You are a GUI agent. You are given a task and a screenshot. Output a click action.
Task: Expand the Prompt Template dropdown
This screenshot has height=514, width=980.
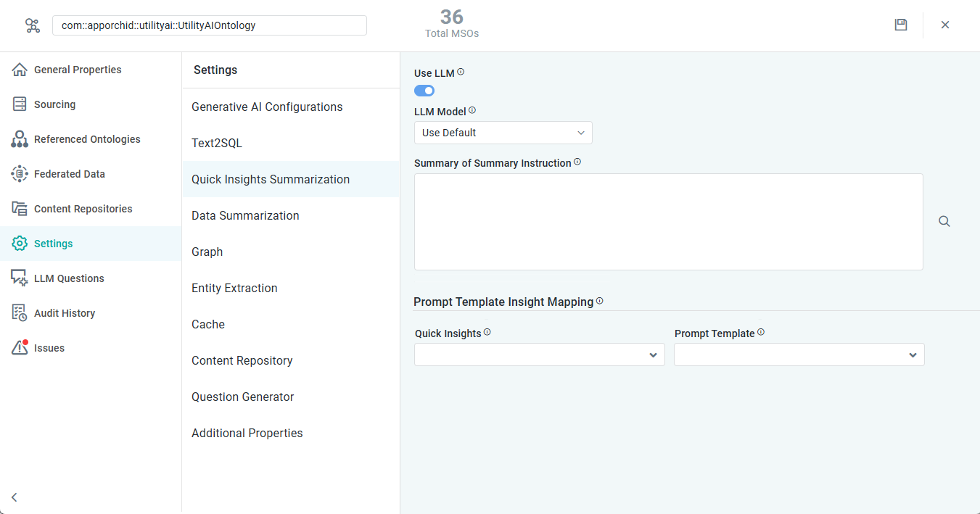tap(799, 355)
